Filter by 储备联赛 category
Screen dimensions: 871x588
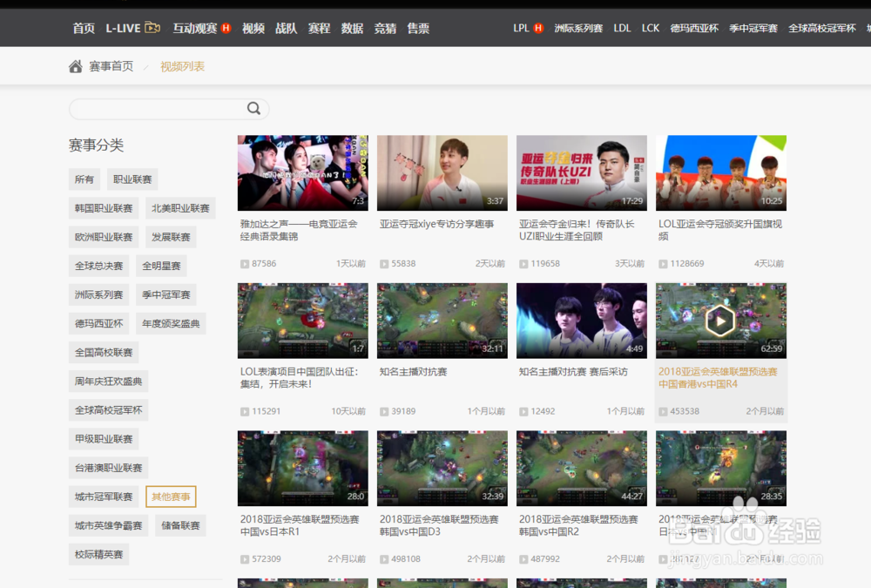180,526
